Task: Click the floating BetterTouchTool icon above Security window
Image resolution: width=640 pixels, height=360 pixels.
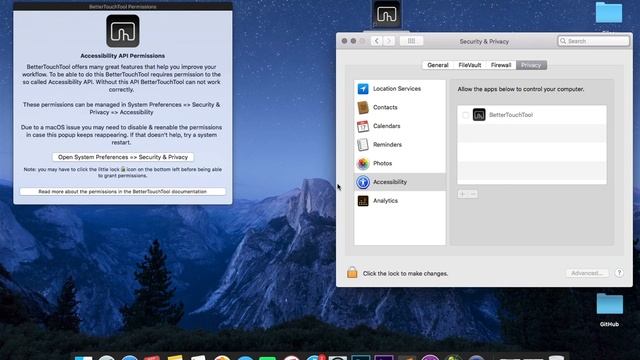Action: [386, 14]
